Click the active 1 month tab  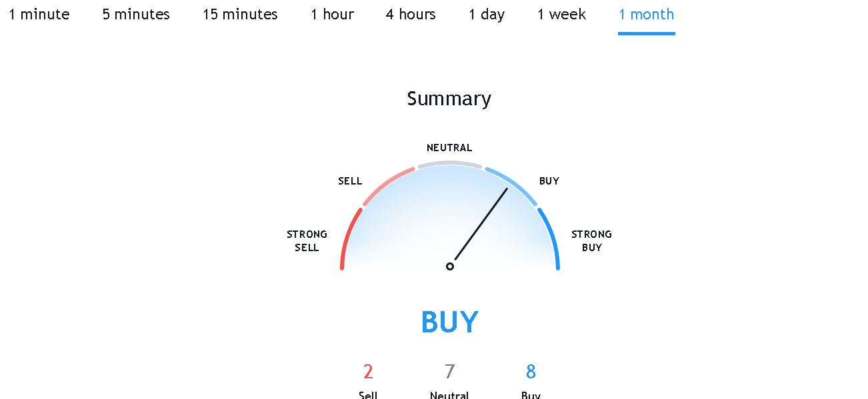coord(646,15)
